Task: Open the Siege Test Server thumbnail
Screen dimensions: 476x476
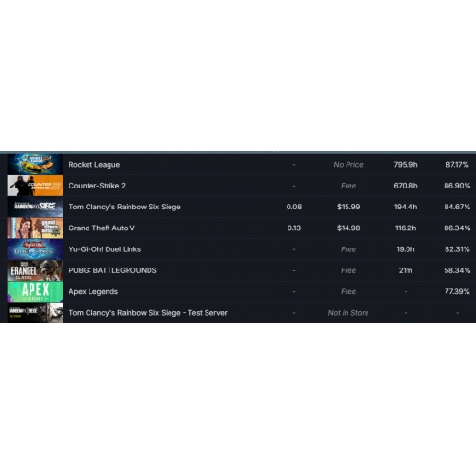Action: click(x=35, y=312)
